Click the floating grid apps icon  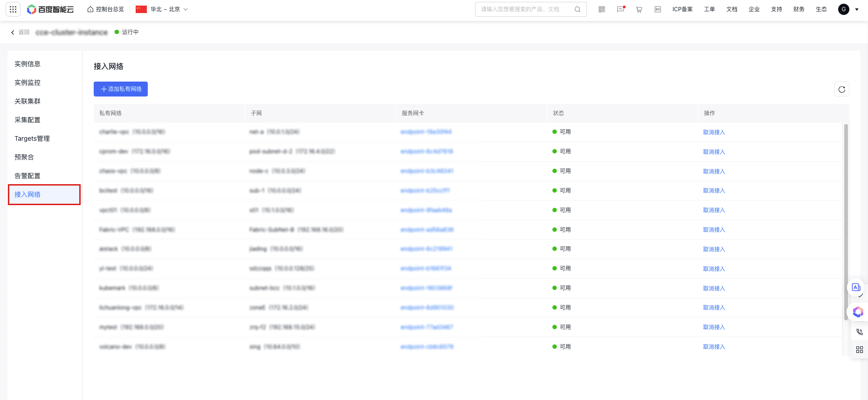pos(860,350)
